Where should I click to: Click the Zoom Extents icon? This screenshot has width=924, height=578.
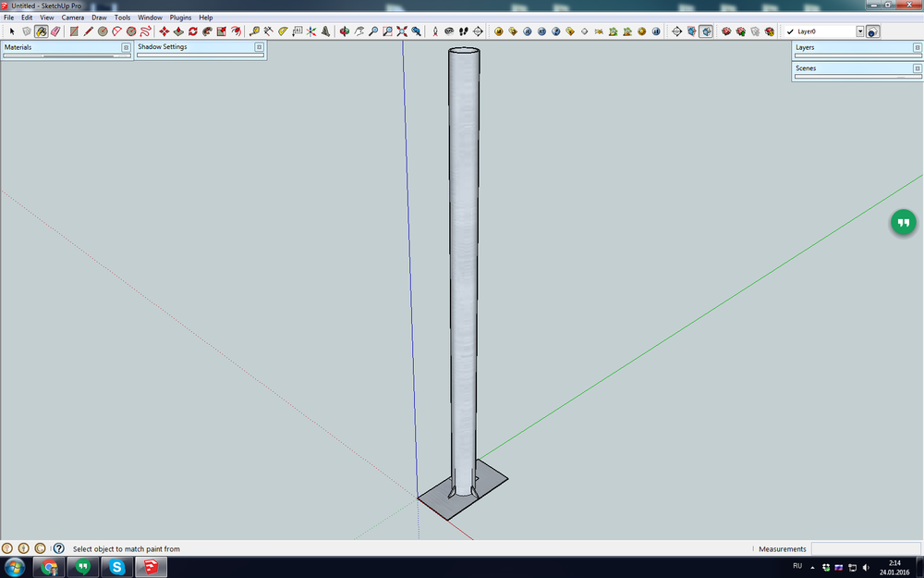[x=400, y=31]
